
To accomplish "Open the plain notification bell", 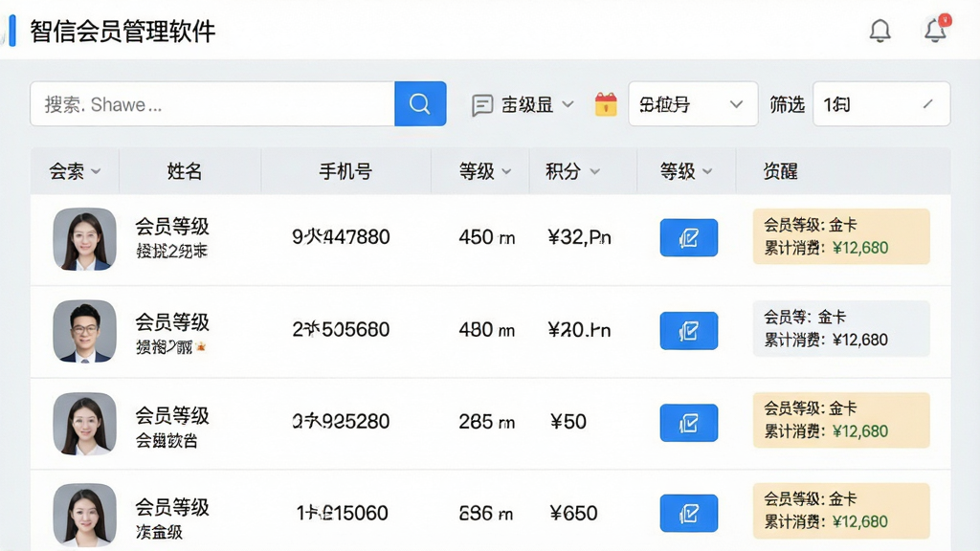I will click(x=880, y=30).
